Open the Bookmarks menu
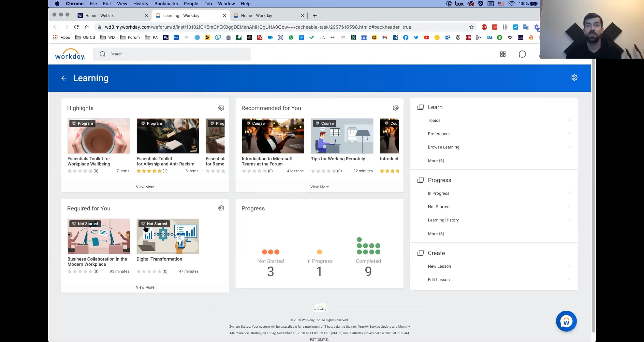This screenshot has width=644, height=342. click(x=166, y=4)
